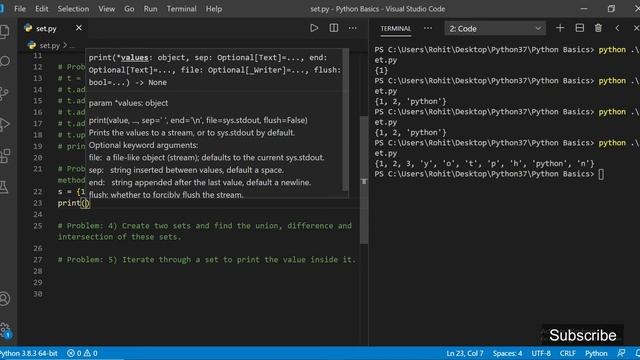The width and height of the screenshot is (640, 360).
Task: Open Run and Debug view
Action: pos(4,124)
